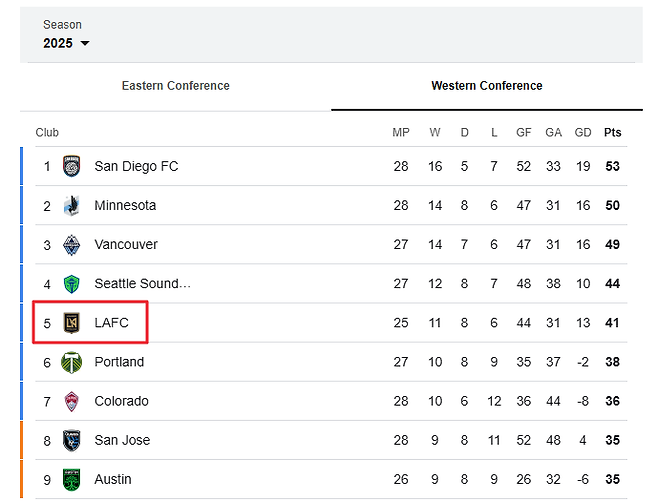Click the San Jose Earthquakes logo
658x501 pixels.
[71, 440]
